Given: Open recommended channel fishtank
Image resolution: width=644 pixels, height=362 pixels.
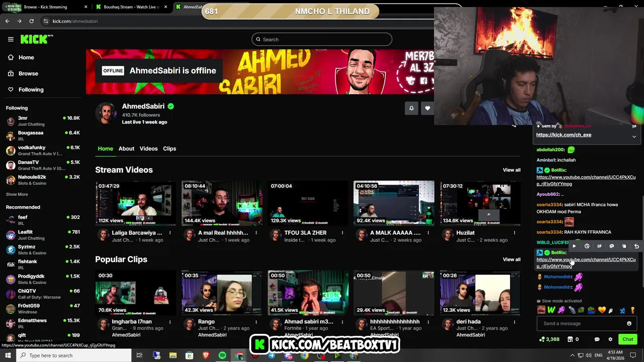Looking at the screenshot, I should [43, 264].
